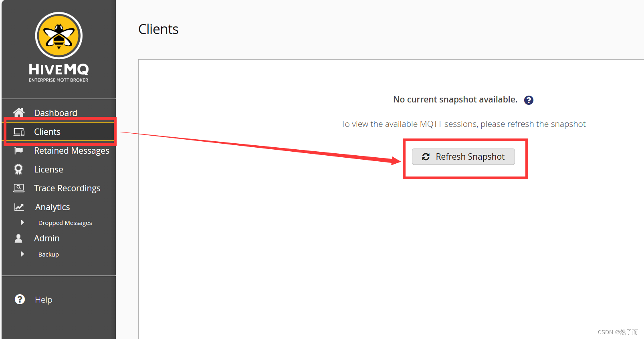Expand the Dropped Messages arrow
Viewport: 644px width, 339px height.
22,223
